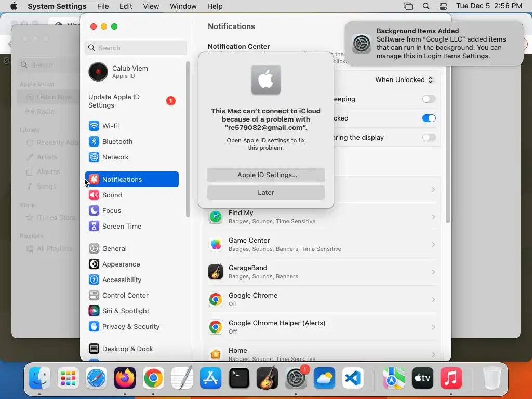Launch Terminal from the Dock
532x399 pixels.
[x=239, y=378]
